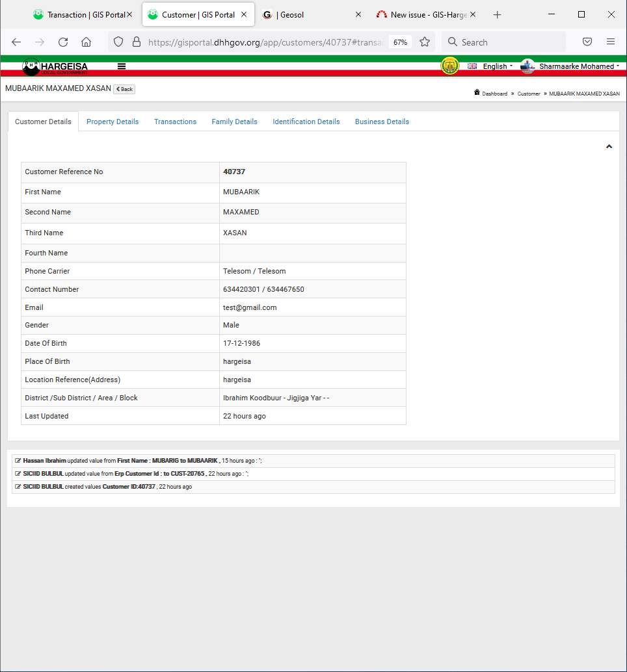The width and height of the screenshot is (627, 672).
Task: Reload the current page
Action: [x=63, y=42]
